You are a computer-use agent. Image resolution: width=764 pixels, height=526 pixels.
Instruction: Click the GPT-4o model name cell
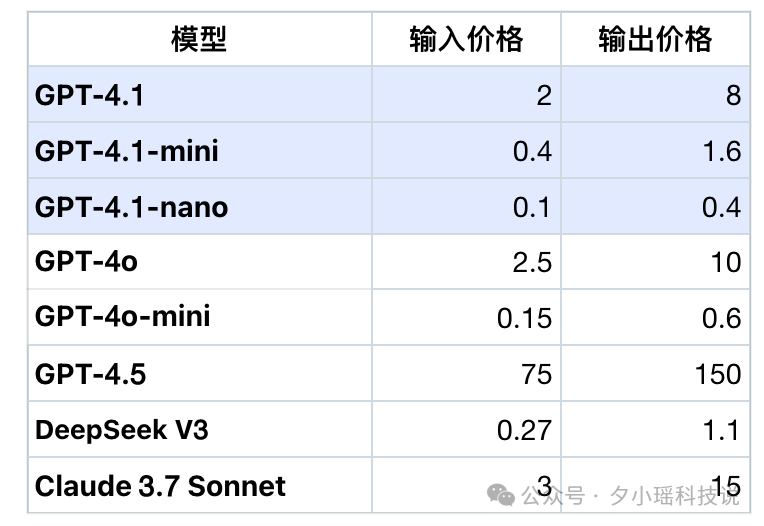[x=86, y=262]
